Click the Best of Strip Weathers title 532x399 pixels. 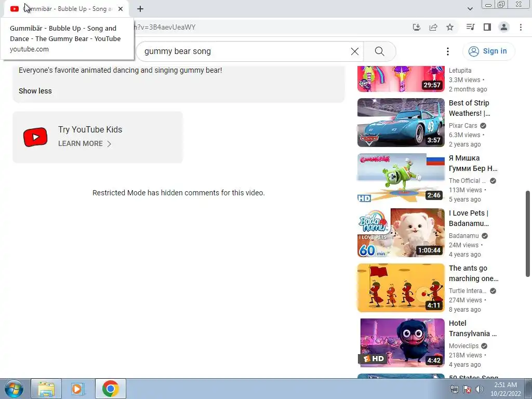pyautogui.click(x=469, y=108)
